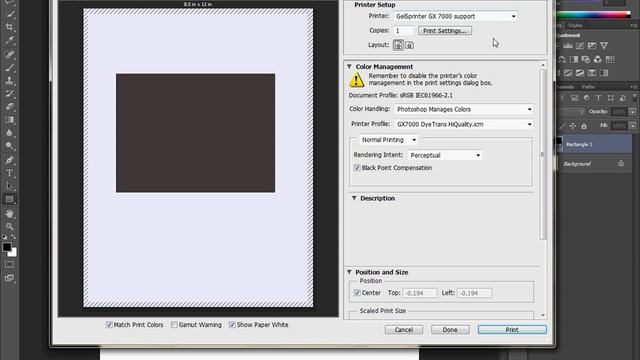Click the Left position field
Image resolution: width=640 pixels, height=360 pixels.
pyautogui.click(x=474, y=293)
